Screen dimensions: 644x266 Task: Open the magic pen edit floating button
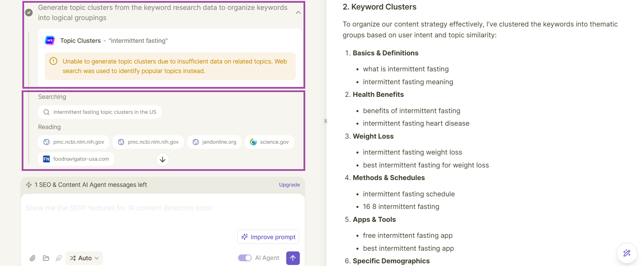click(x=627, y=253)
